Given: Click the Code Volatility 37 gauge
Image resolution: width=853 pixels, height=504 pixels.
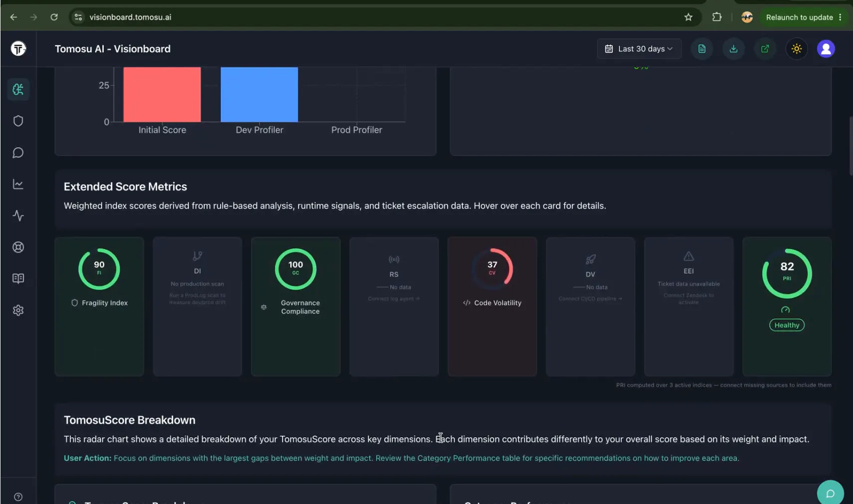Looking at the screenshot, I should coord(492,269).
